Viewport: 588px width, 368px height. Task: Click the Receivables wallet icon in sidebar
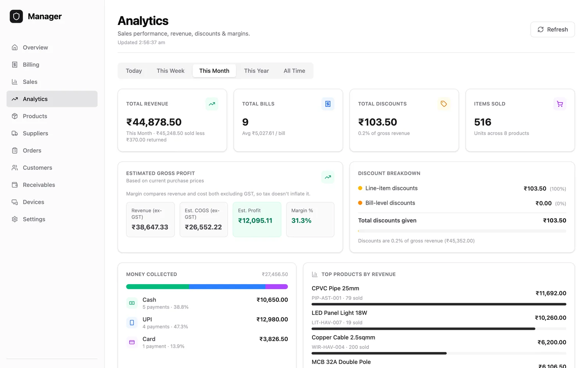[x=15, y=185]
